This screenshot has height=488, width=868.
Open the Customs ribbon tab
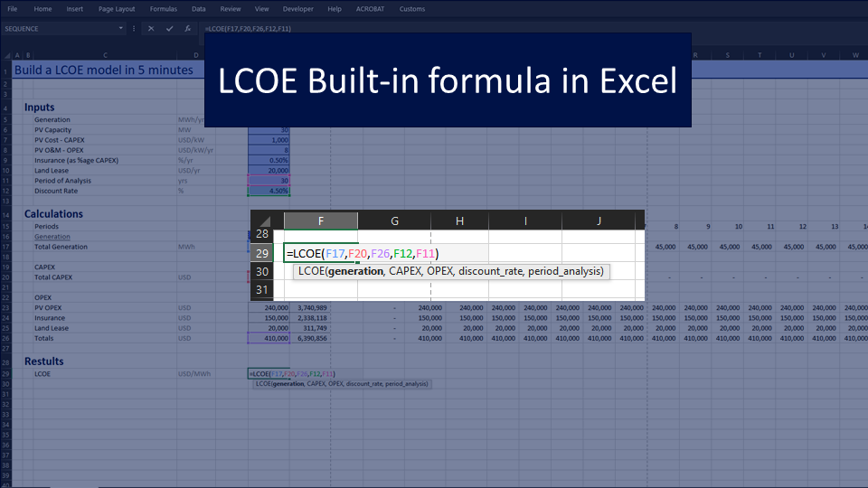[412, 9]
